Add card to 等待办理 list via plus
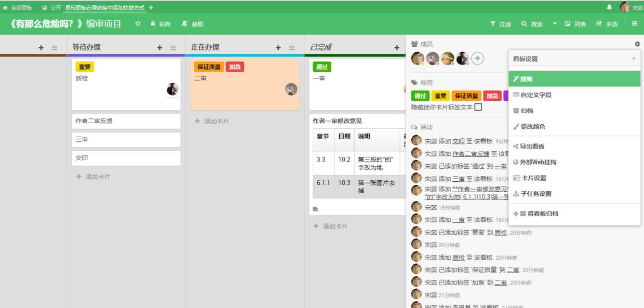Viewport: 644px width, 308px height. coord(160,47)
